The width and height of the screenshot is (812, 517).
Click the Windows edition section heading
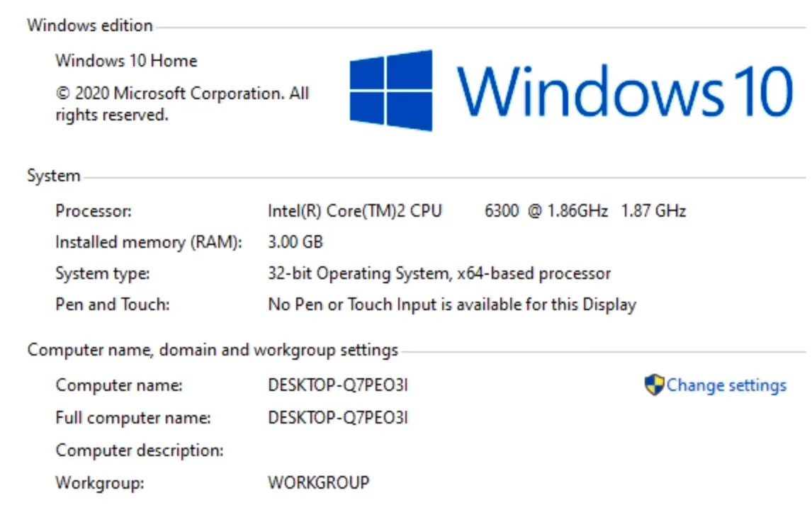tap(90, 25)
